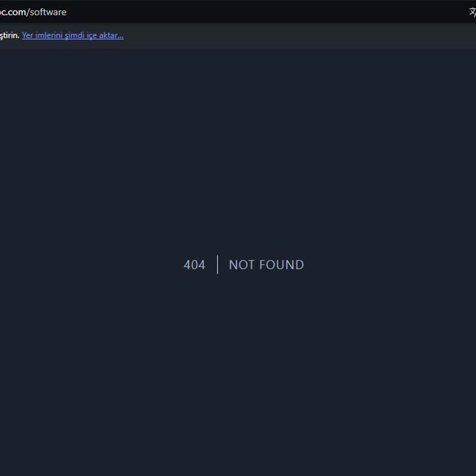Click the address bar URL ending in /software

pyautogui.click(x=33, y=12)
